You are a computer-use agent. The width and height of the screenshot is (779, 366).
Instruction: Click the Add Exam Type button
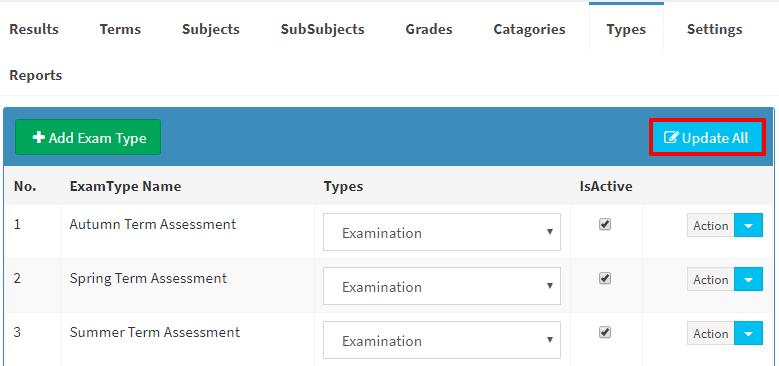88,137
